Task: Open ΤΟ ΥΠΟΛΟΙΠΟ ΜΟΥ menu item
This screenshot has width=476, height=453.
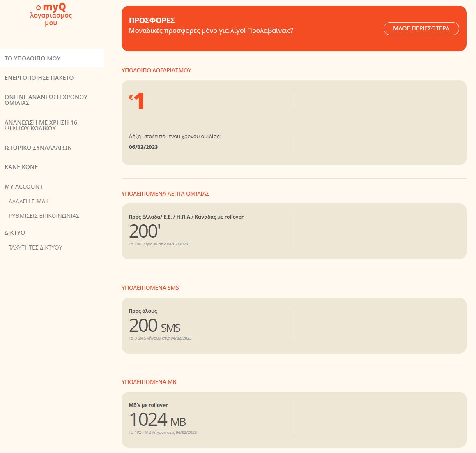Action: coord(32,58)
